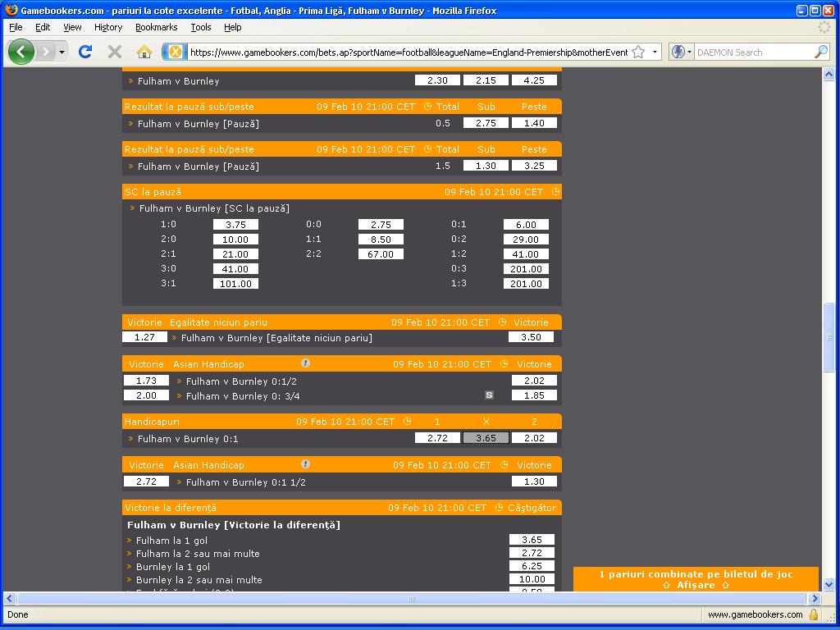Screen dimensions: 840x630
Task: Choose 3.50 Burnley Egalitate niciun pariu odds
Action: tap(531, 337)
